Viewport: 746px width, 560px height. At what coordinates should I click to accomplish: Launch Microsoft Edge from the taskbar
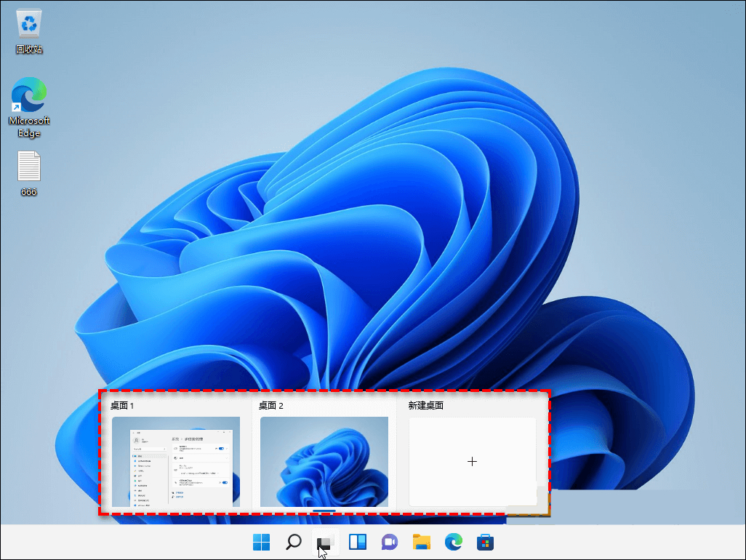tap(454, 542)
